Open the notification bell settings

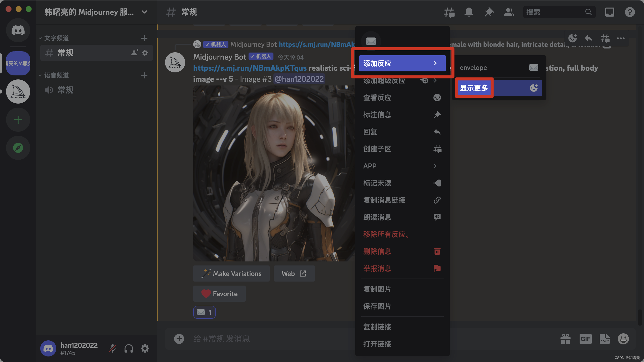point(469,12)
